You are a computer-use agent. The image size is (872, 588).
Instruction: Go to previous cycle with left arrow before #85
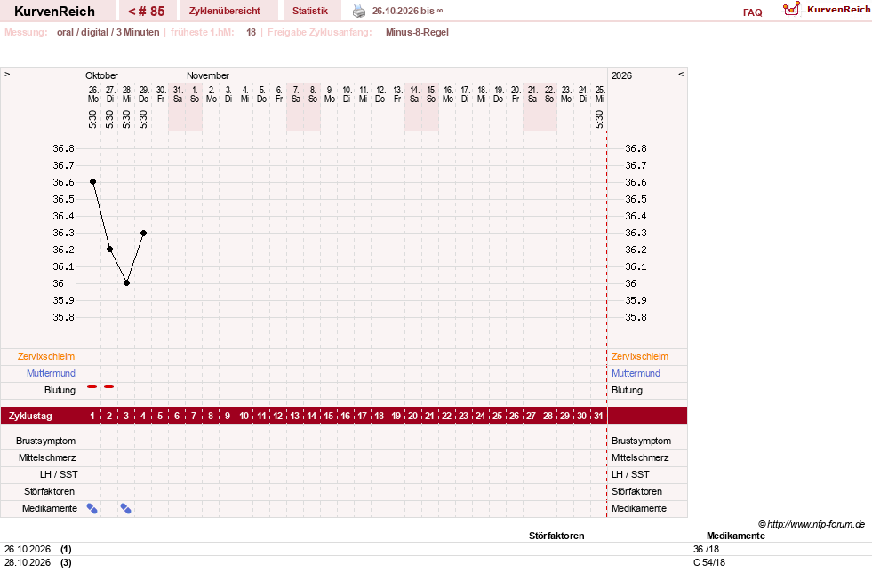click(x=132, y=12)
